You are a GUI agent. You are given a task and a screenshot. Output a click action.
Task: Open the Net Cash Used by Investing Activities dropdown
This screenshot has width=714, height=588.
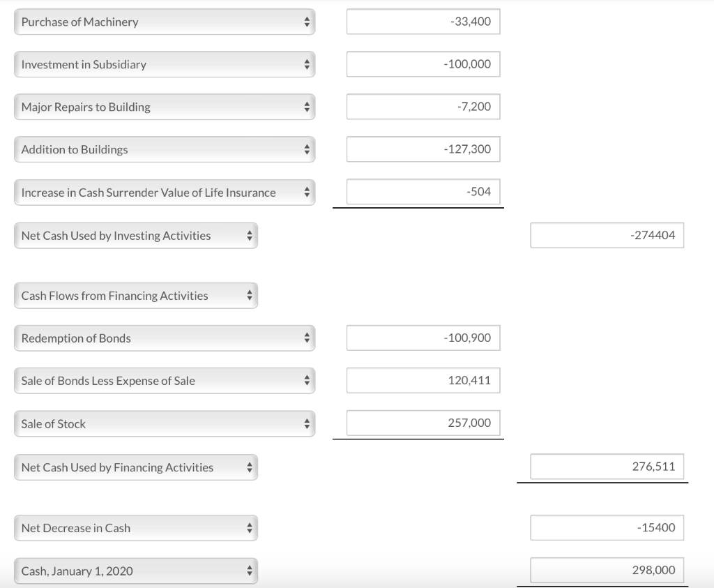click(136, 235)
